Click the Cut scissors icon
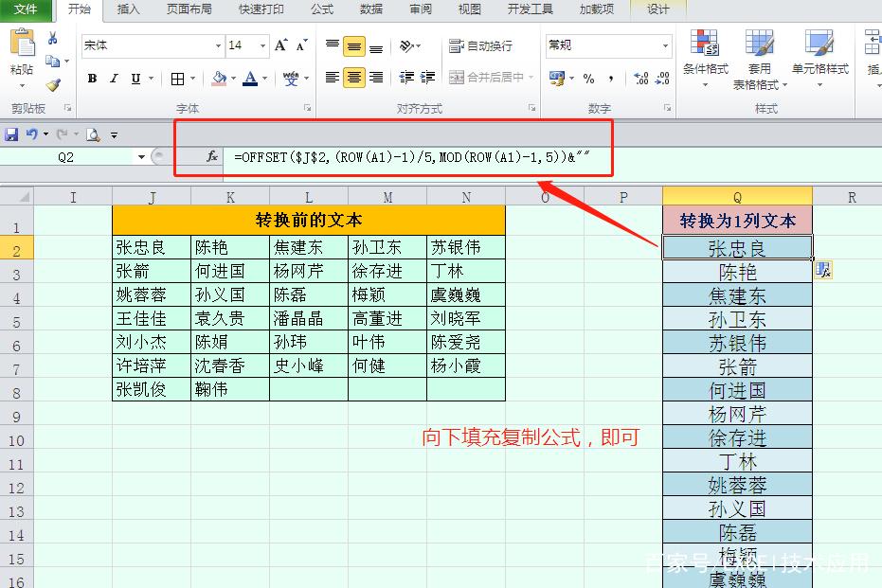 click(x=52, y=38)
